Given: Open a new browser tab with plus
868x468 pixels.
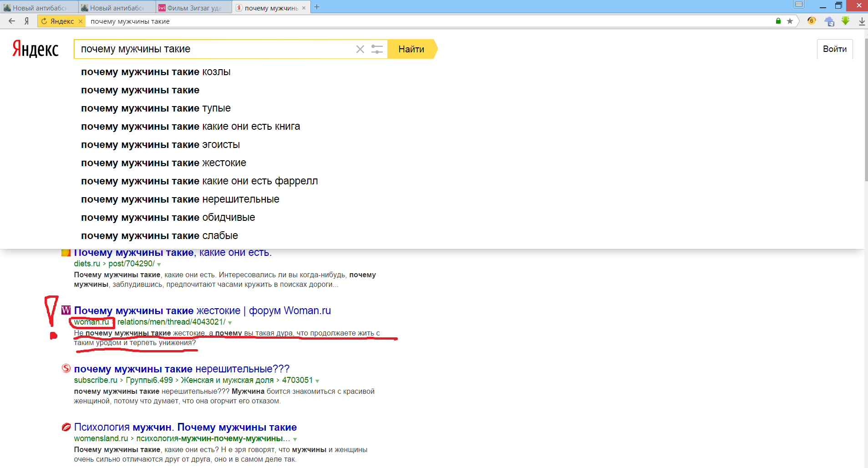Looking at the screenshot, I should click(317, 7).
